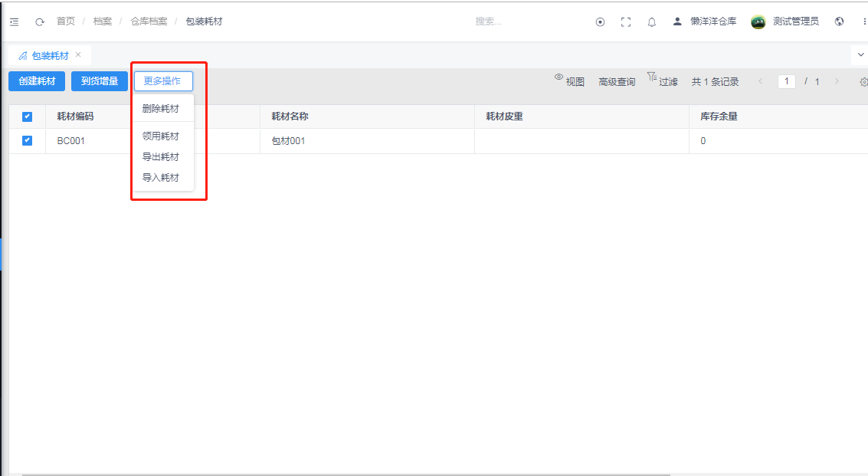Go to next page arrow
The height and width of the screenshot is (476, 868).
click(x=837, y=81)
